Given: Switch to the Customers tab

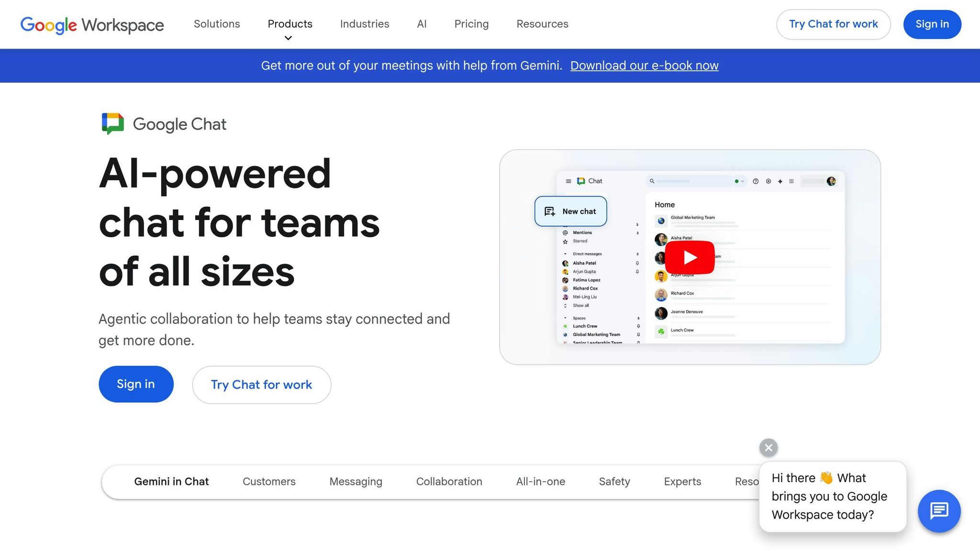Looking at the screenshot, I should tap(269, 482).
